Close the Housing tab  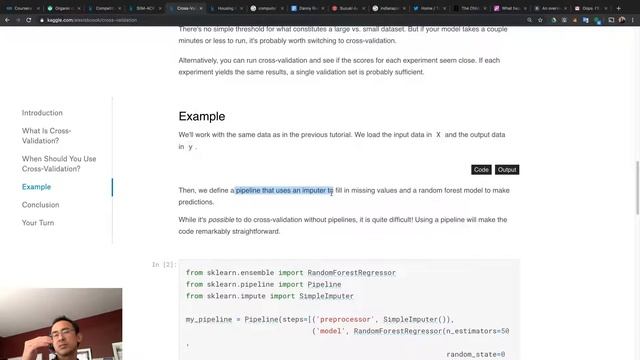(241, 8)
